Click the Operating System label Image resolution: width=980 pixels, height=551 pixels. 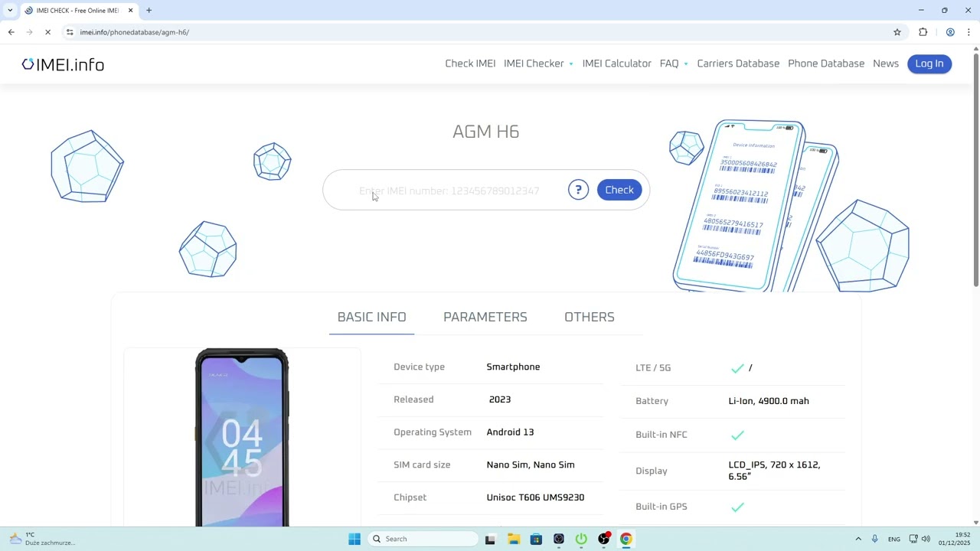point(433,432)
